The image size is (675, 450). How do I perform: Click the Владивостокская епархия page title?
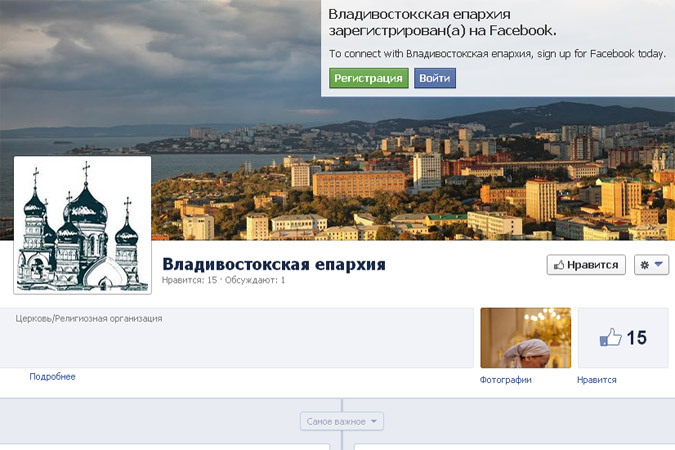click(x=273, y=264)
